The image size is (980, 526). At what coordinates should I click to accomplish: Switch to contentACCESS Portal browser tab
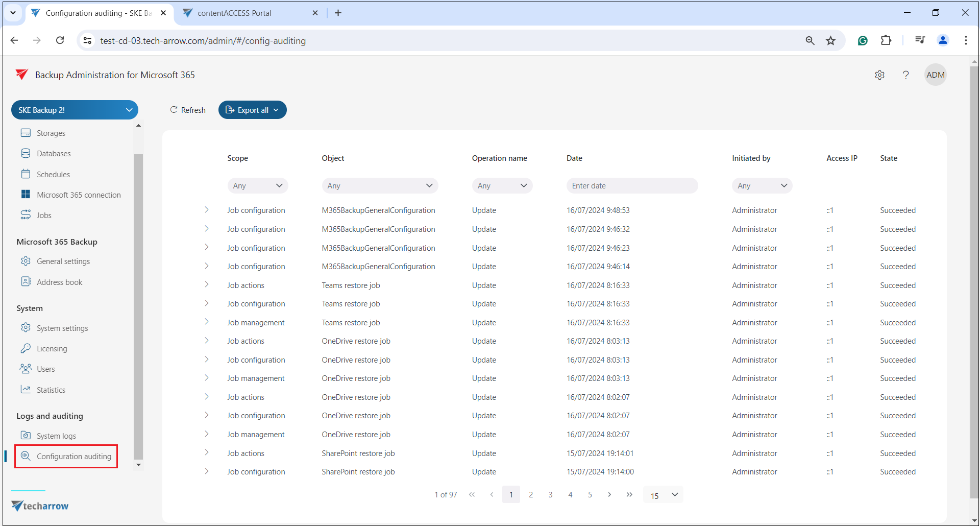(234, 13)
